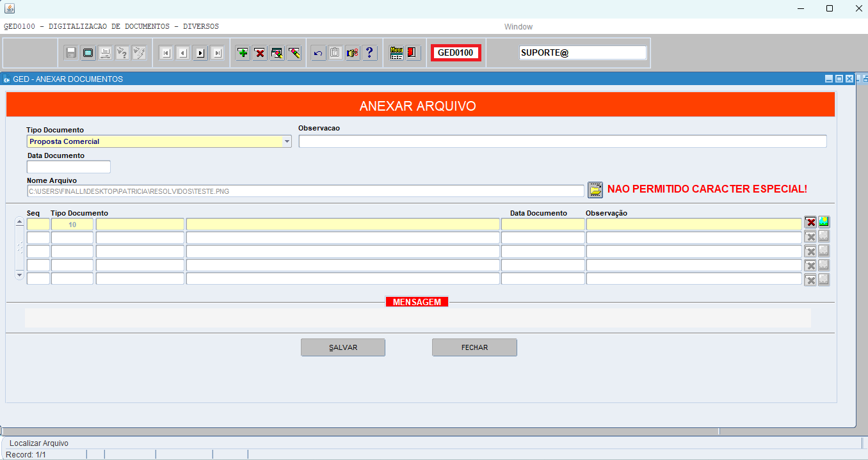Go to next record with arrow icon
This screenshot has width=868, height=460.
coord(200,52)
